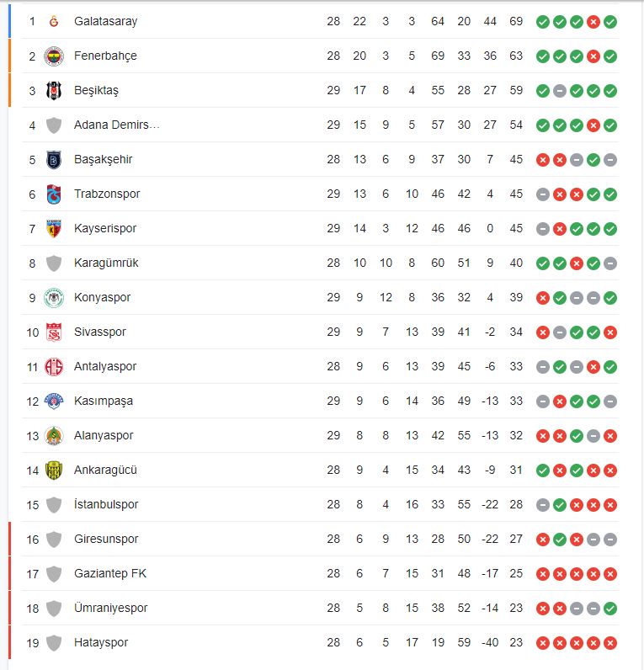Viewport: 644px width, 670px height.
Task: Select the Hatayspor team name
Action: [101, 642]
